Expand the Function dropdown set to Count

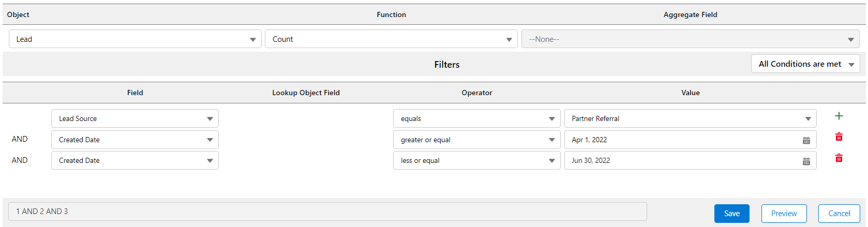[x=391, y=39]
